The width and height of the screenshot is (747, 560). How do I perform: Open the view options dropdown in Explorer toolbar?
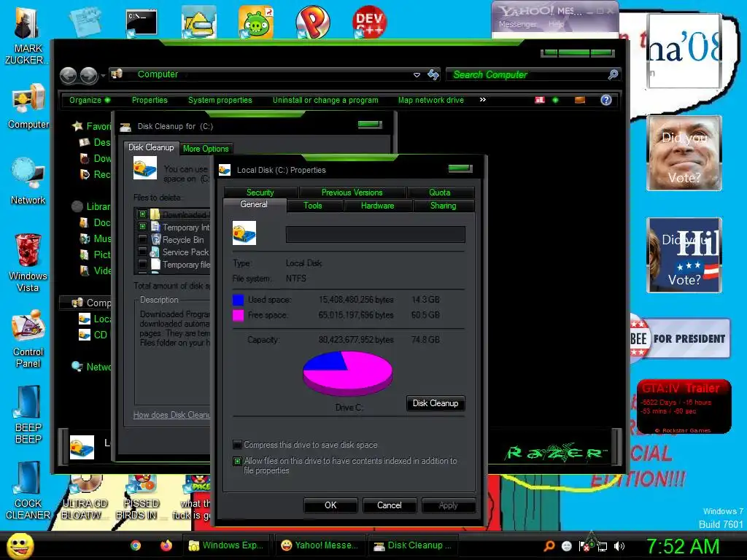pyautogui.click(x=555, y=100)
